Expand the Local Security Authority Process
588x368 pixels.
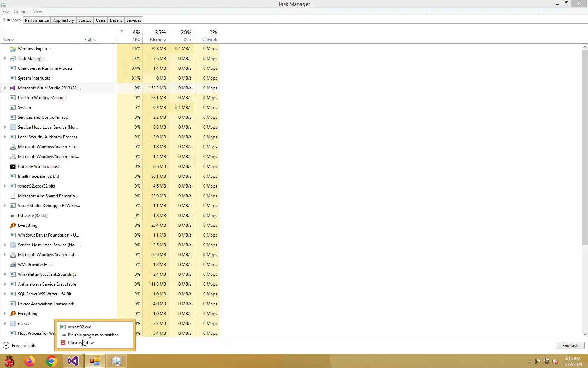coord(5,137)
